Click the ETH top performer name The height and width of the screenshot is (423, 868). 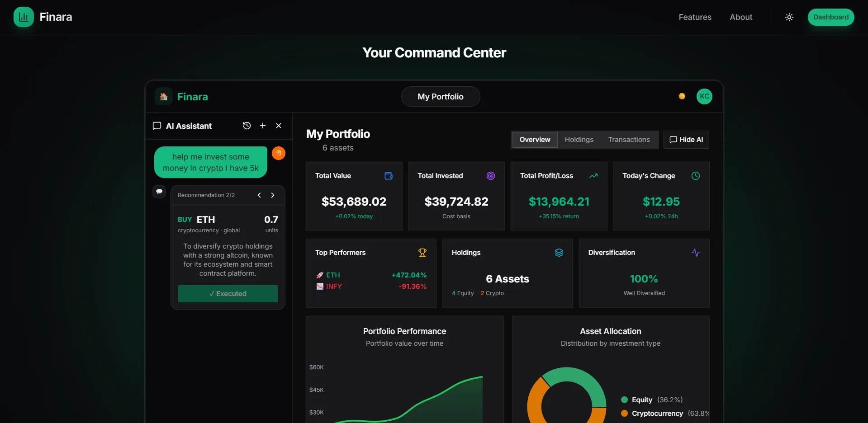333,275
